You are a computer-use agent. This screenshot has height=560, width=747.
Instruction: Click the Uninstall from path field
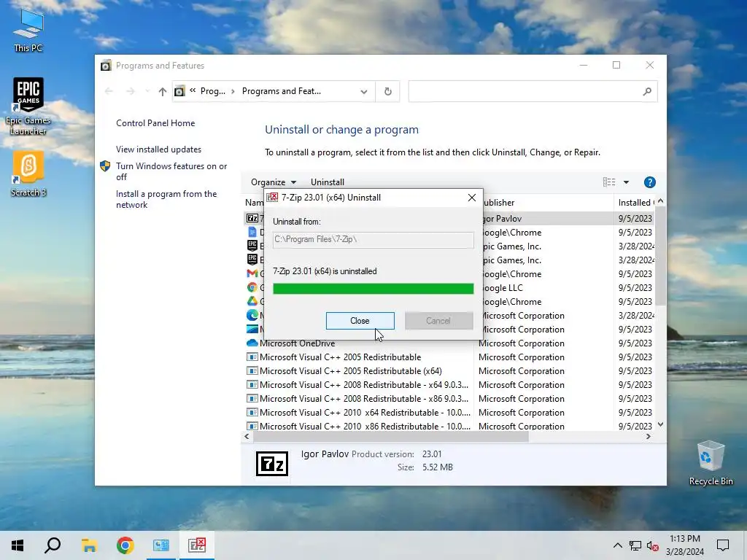[x=373, y=239]
